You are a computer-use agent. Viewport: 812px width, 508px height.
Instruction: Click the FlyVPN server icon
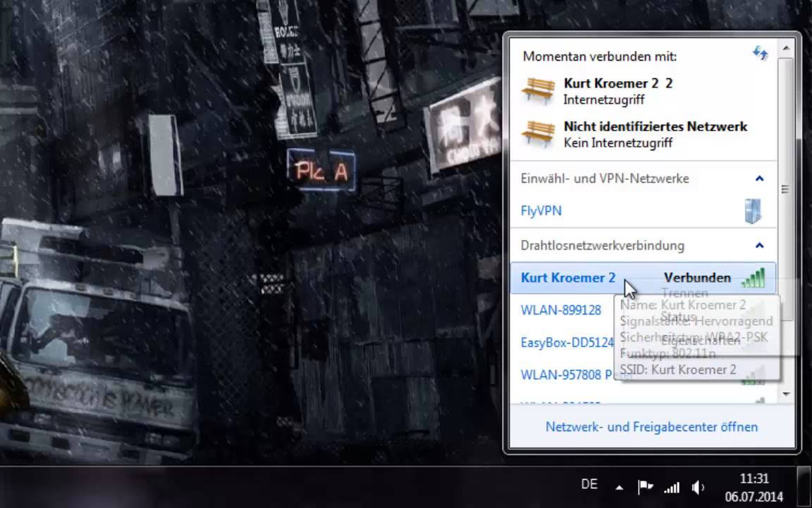pos(753,211)
